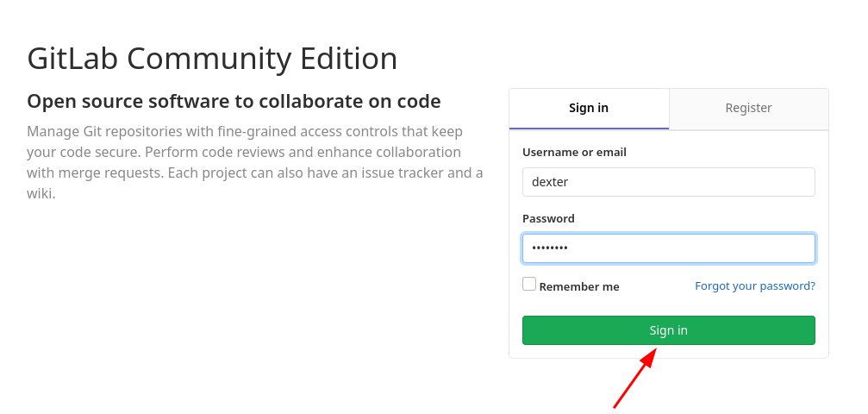Select the Sign in tab

click(x=589, y=109)
